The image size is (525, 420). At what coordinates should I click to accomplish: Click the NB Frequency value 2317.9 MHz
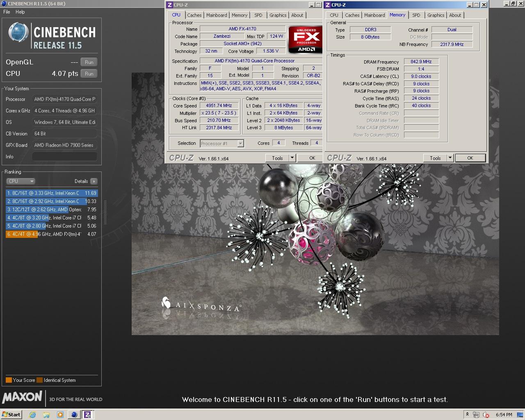tap(452, 44)
